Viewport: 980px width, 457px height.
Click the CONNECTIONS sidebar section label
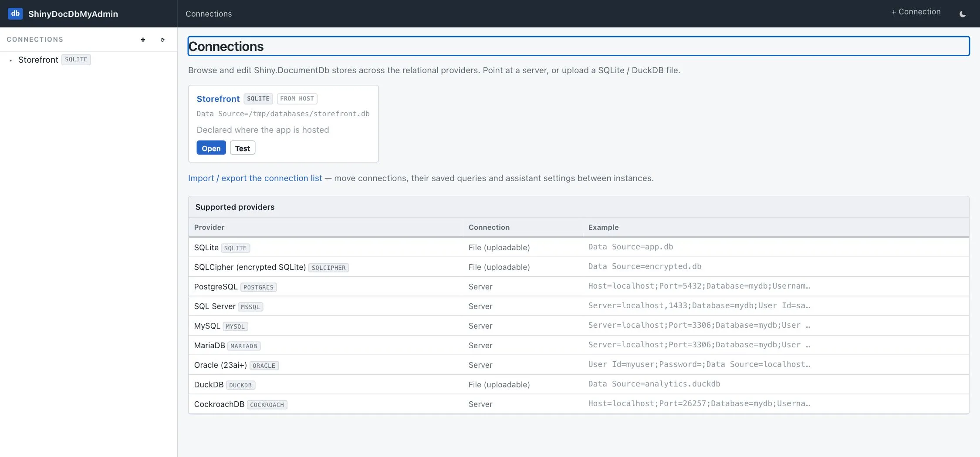tap(35, 40)
